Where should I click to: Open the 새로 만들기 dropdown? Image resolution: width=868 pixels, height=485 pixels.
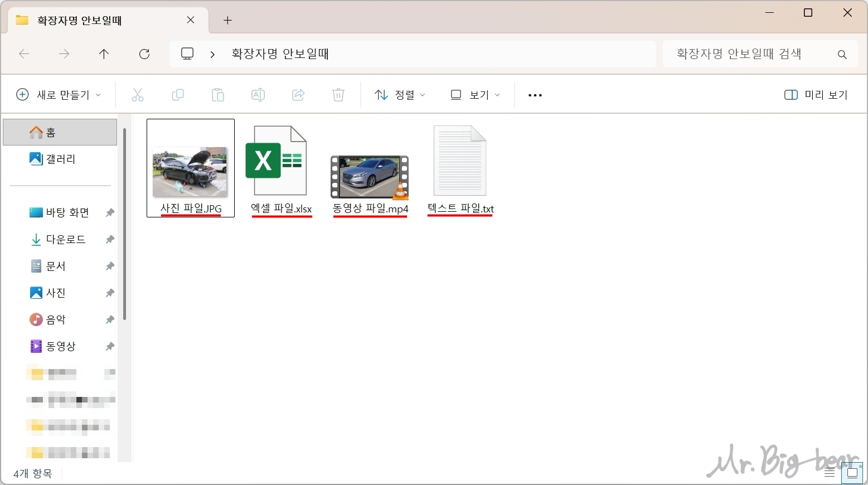coord(59,95)
